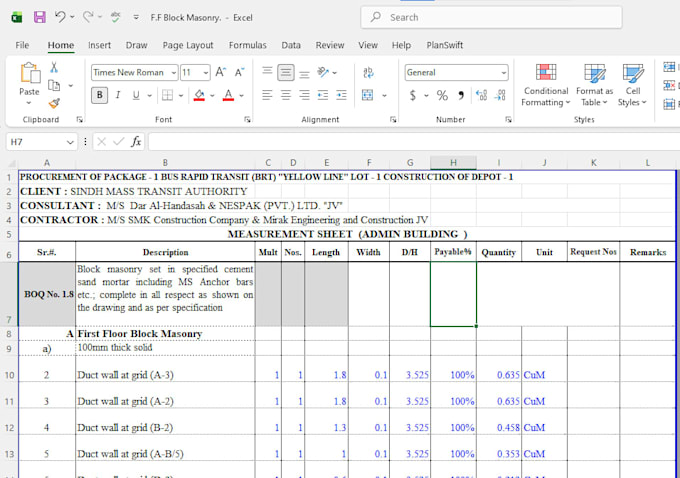Apply red Font Color
The image size is (680, 478).
[x=228, y=95]
